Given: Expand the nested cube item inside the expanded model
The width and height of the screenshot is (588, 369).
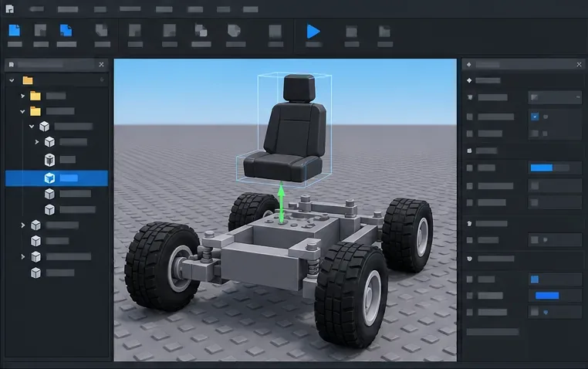Looking at the screenshot, I should click(x=37, y=142).
